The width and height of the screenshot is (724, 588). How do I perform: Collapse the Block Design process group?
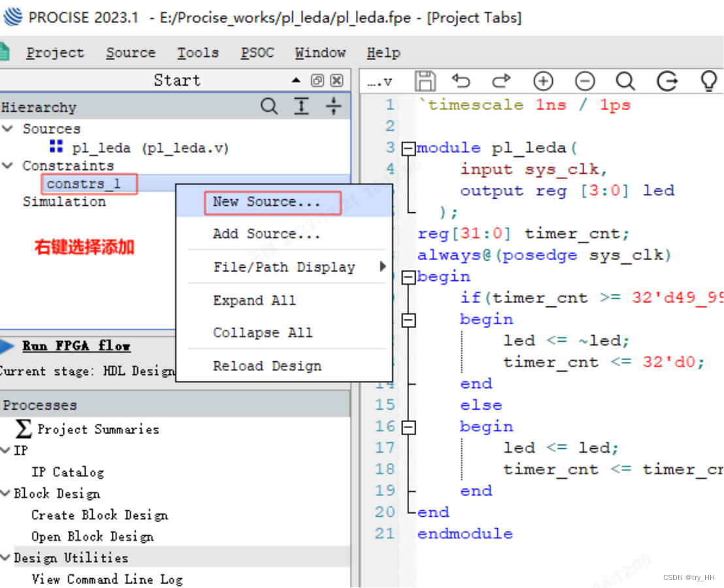tap(5, 493)
